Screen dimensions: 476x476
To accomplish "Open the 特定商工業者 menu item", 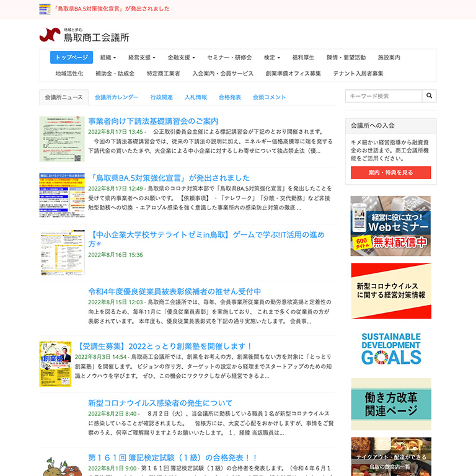I will 164,74.
